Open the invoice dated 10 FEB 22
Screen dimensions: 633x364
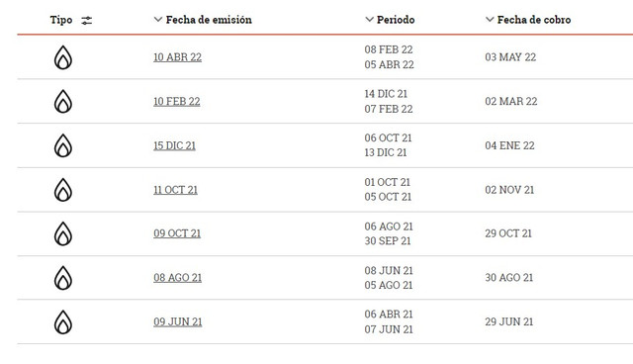coord(177,101)
